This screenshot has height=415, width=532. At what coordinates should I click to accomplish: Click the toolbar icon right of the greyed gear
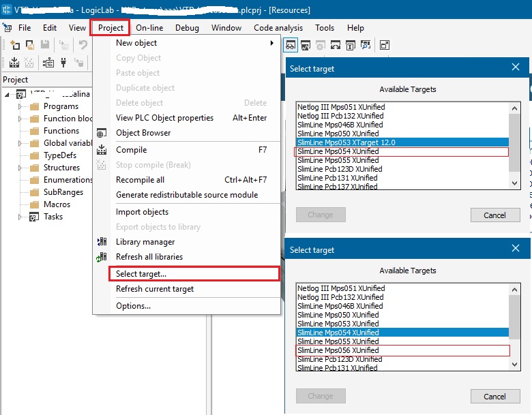335,45
